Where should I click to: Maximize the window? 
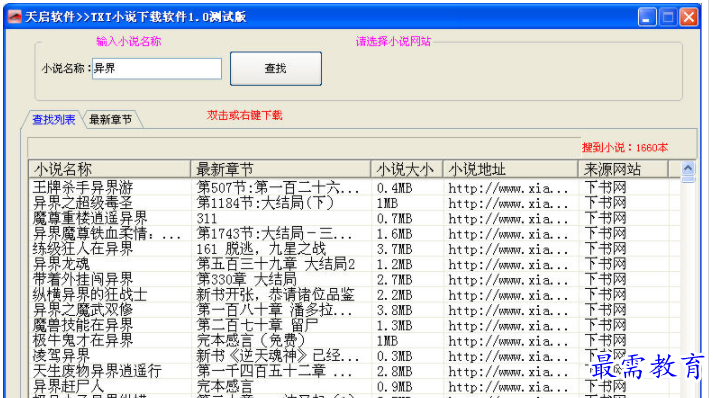pyautogui.click(x=668, y=17)
